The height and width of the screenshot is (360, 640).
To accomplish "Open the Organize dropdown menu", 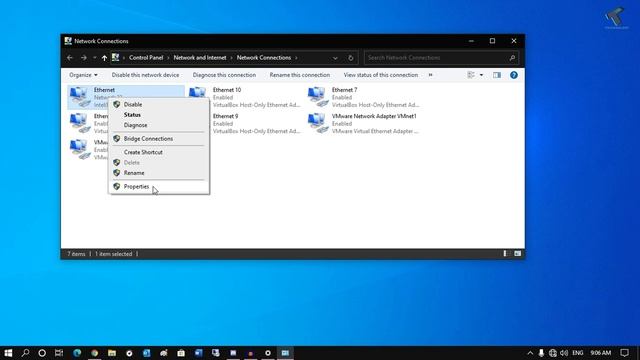I will coord(83,75).
